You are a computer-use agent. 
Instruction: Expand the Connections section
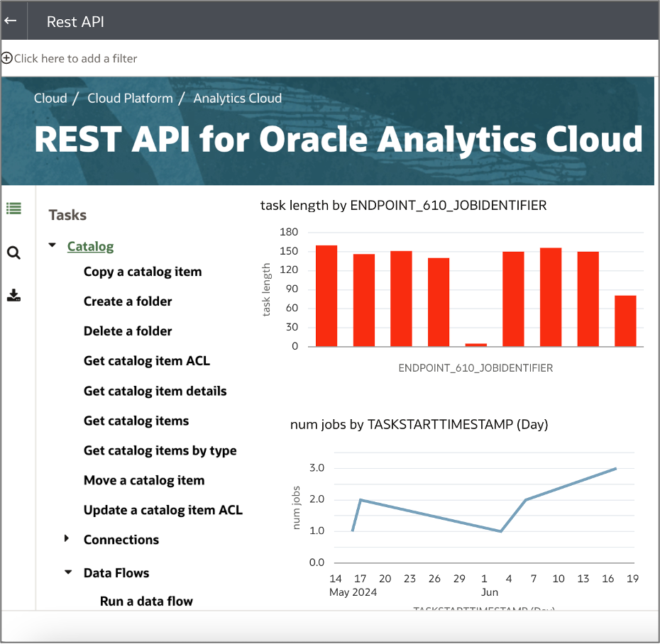66,540
